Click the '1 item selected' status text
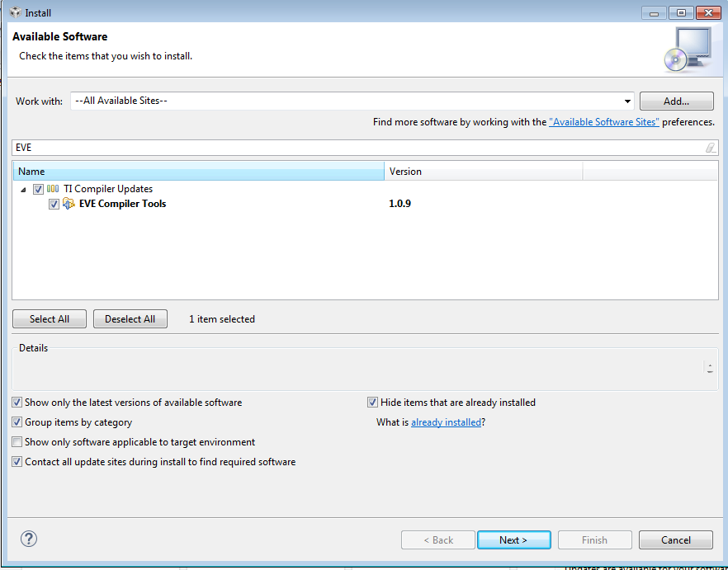Image resolution: width=728 pixels, height=570 pixels. pyautogui.click(x=222, y=319)
